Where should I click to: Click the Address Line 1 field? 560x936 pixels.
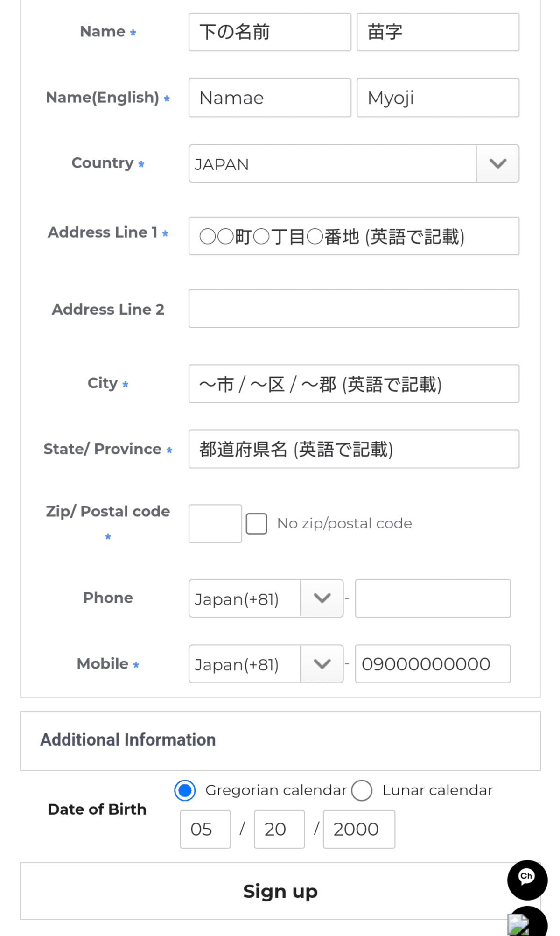354,236
